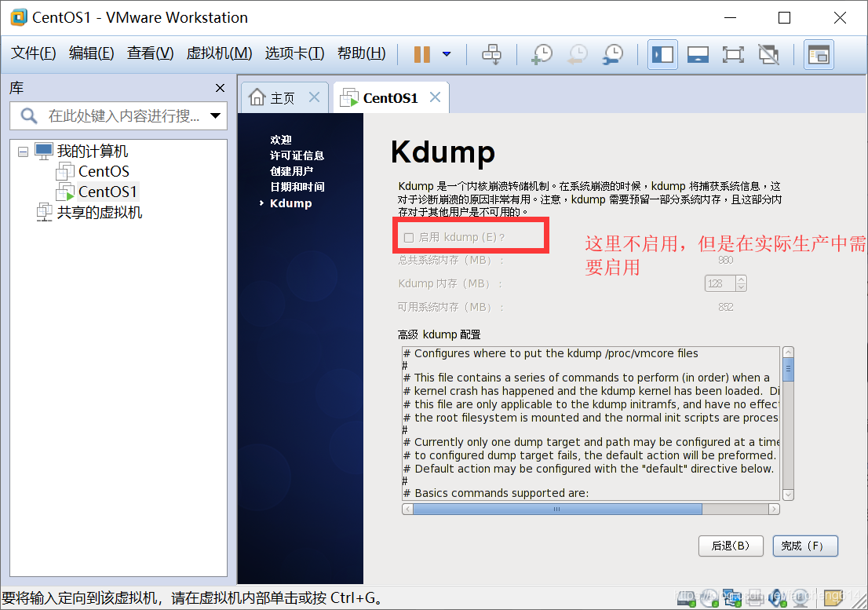868x610 pixels.
Task: Click the search magnifier icon in library
Action: pyautogui.click(x=29, y=115)
